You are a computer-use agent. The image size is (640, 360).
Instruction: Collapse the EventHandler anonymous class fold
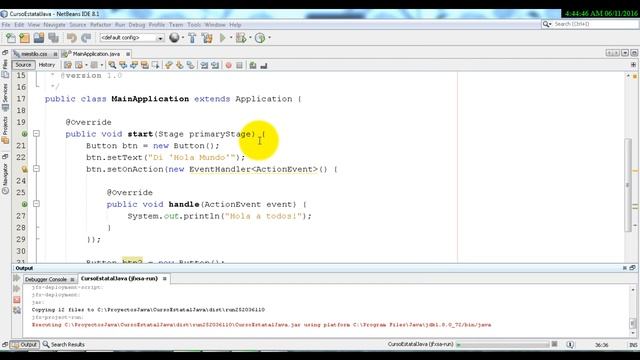coord(36,169)
